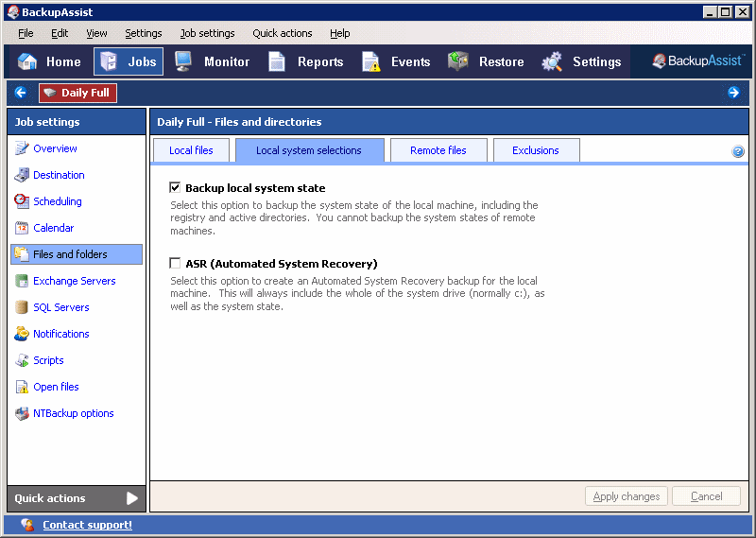Click the Scheduling clock icon
The width and height of the screenshot is (756, 538).
22,201
